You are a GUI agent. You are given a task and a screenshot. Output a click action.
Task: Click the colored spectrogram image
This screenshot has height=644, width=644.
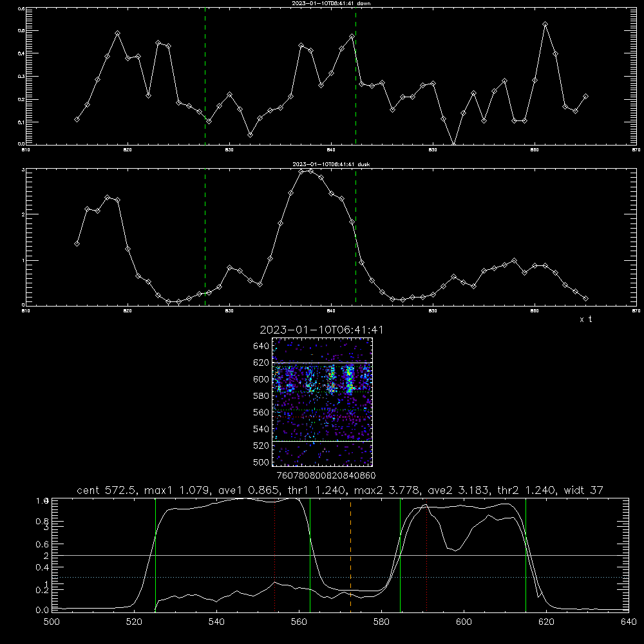click(x=323, y=402)
